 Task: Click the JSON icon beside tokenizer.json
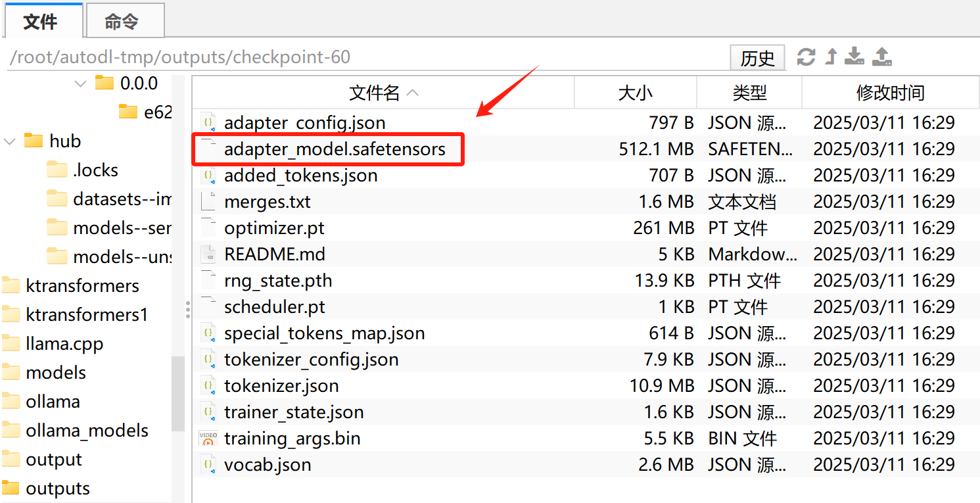(208, 385)
